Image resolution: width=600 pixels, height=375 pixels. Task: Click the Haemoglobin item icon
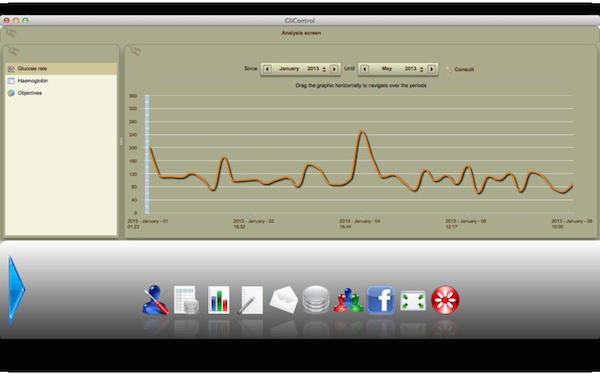point(11,81)
